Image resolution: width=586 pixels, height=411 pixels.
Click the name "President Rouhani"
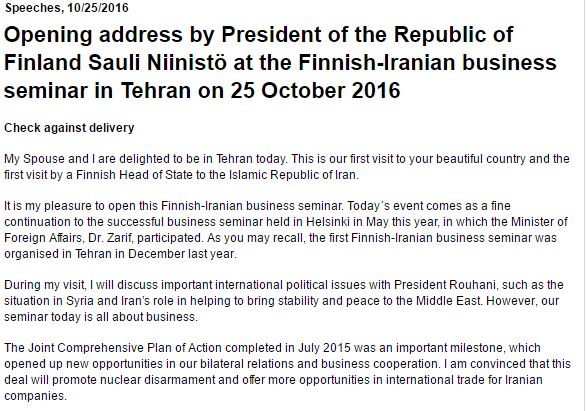tap(445, 285)
